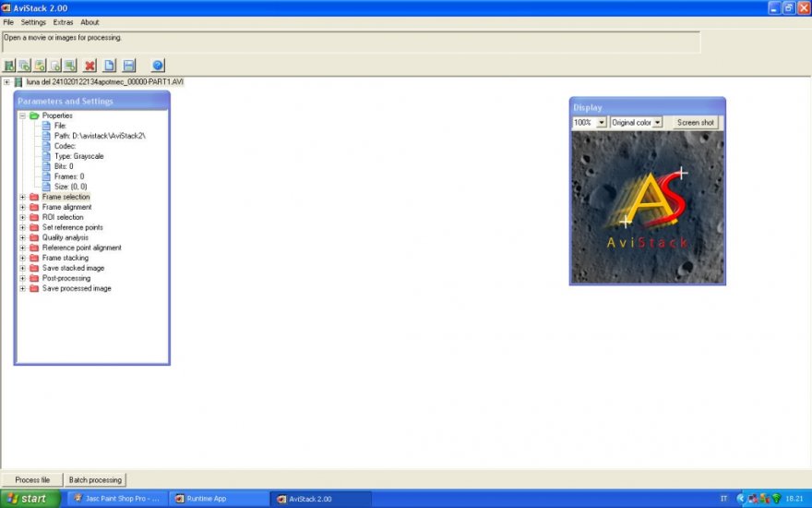Click the document icon beside Bits: 0
This screenshot has height=508, width=812.
coord(47,166)
